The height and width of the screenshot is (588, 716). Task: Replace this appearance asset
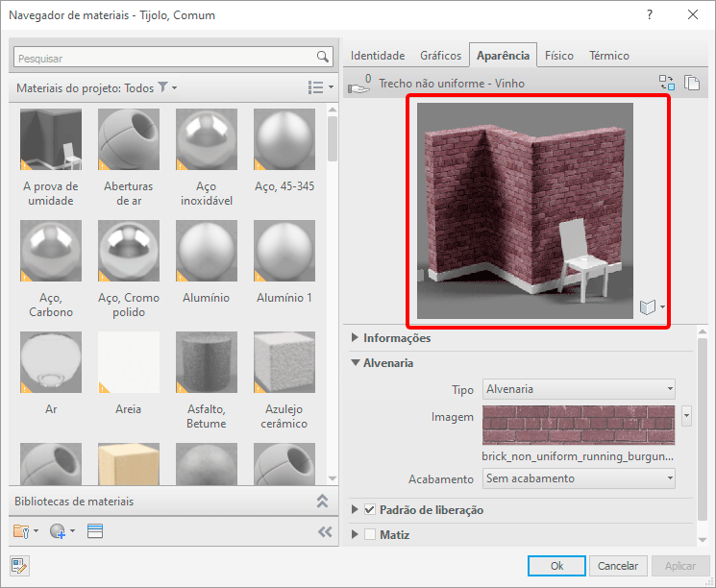(x=667, y=83)
